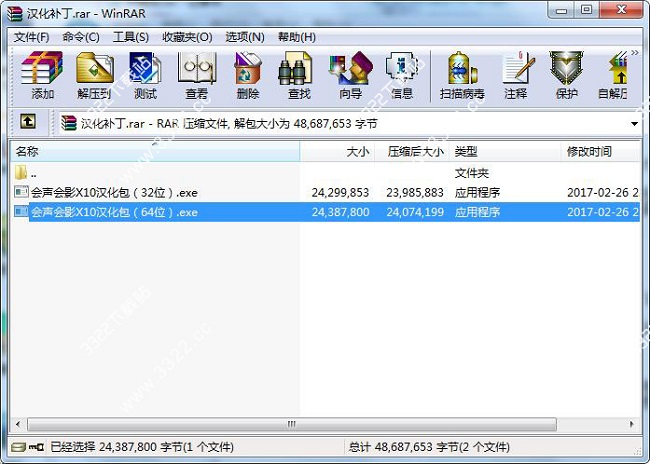Image resolution: width=650 pixels, height=464 pixels.
Task: Click the 添加 (Add) toolbar icon
Action: tap(42, 75)
